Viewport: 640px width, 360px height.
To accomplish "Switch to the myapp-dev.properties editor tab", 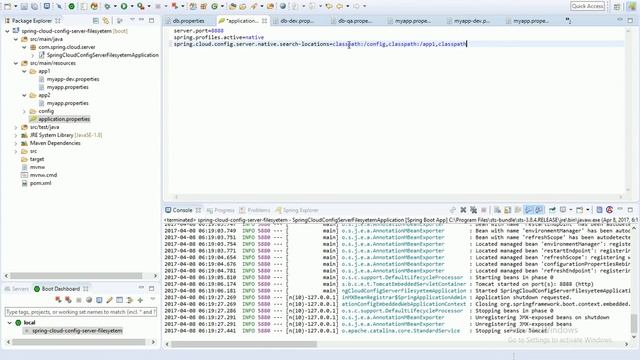I will (471, 21).
